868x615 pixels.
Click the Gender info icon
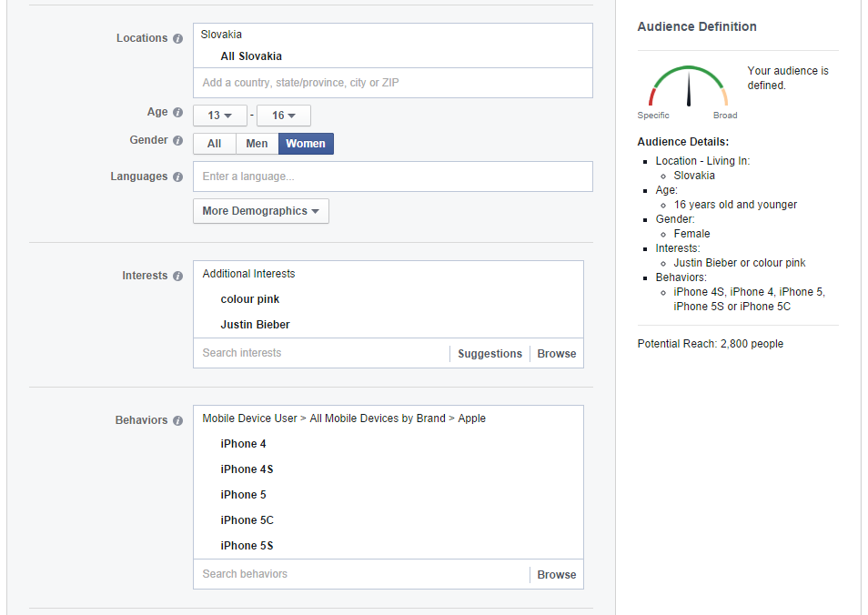[178, 141]
